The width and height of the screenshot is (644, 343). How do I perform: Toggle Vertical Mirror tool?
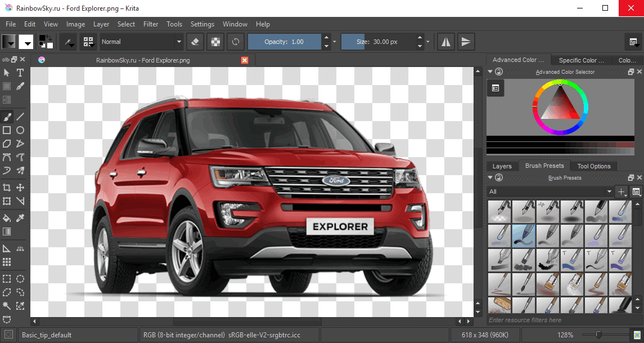pos(466,42)
